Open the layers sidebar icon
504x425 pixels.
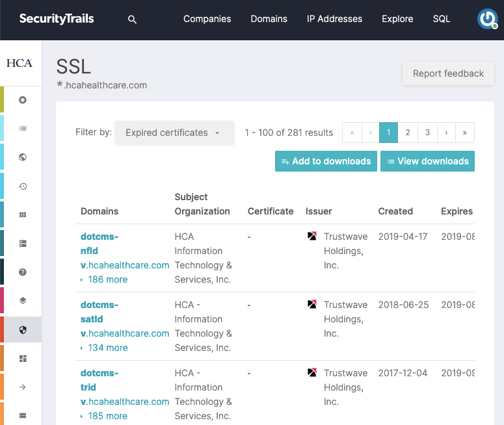(x=23, y=301)
